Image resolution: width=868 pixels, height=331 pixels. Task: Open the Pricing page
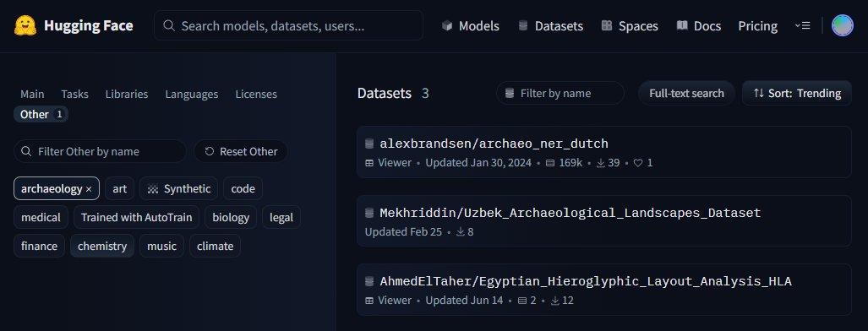758,25
